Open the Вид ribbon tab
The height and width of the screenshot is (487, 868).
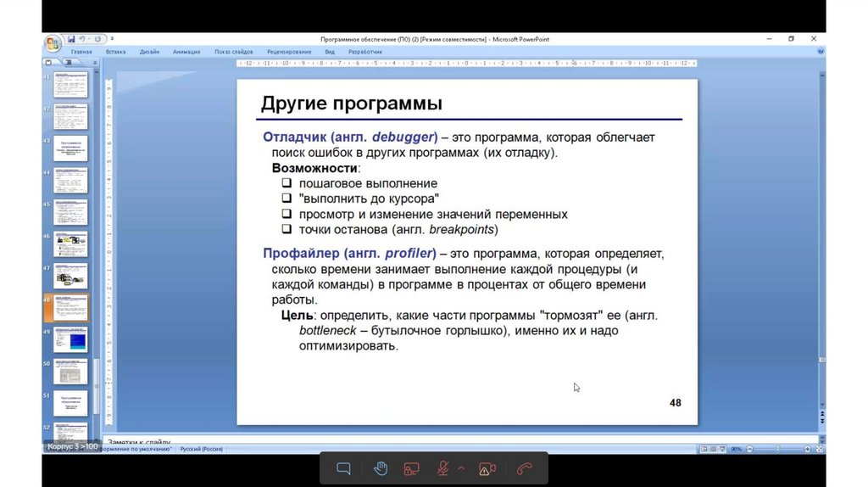click(330, 52)
